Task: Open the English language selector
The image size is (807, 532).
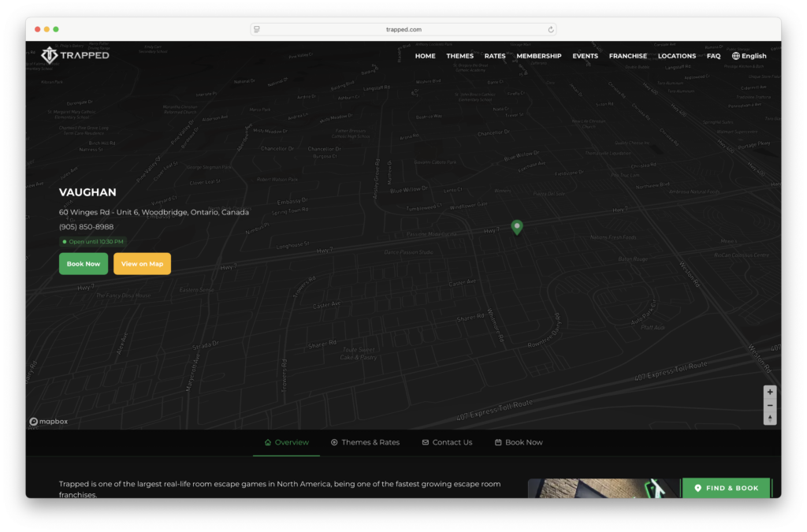Action: pos(749,56)
